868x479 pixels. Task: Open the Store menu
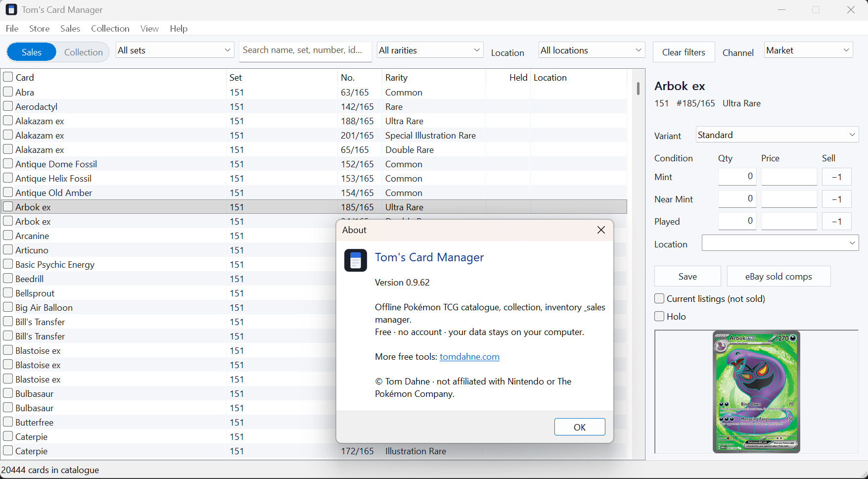coord(40,29)
